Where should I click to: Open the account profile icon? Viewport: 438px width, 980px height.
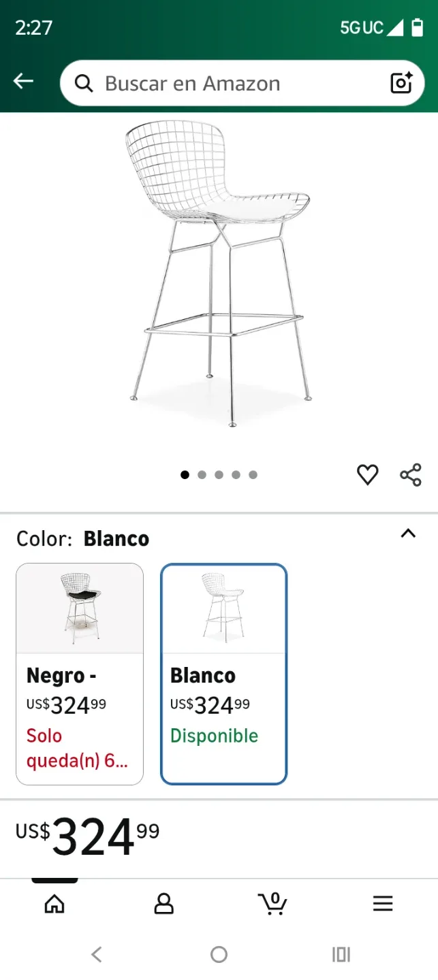point(164,904)
